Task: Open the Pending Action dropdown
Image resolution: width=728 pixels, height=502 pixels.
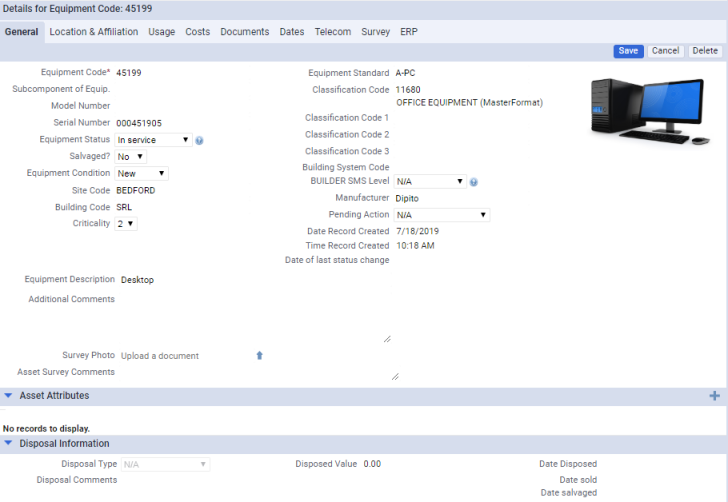Action: (x=441, y=215)
